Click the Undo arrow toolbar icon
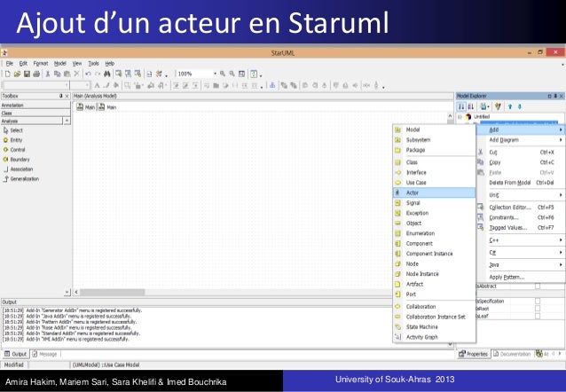This screenshot has width=566, height=392. point(88,74)
